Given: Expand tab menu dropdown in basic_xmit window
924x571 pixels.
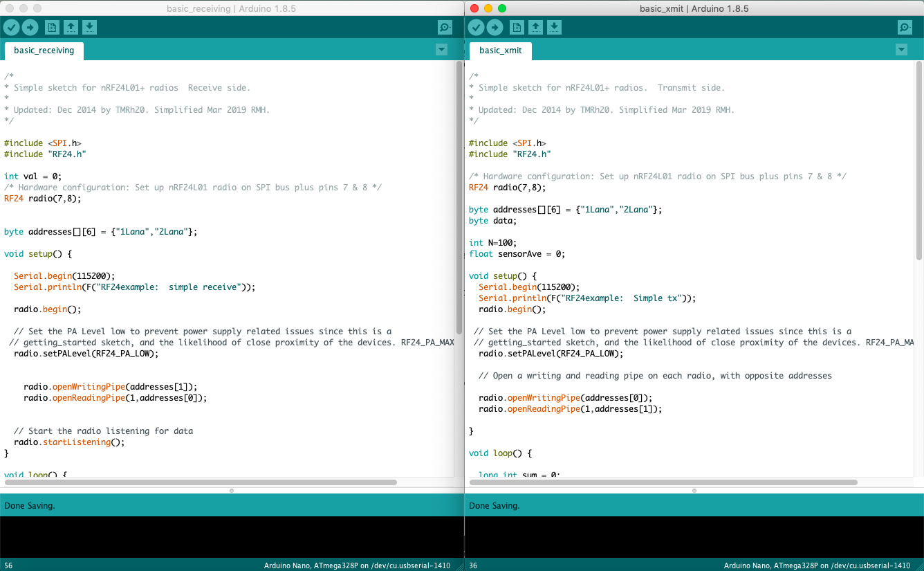Looking at the screenshot, I should coord(901,50).
